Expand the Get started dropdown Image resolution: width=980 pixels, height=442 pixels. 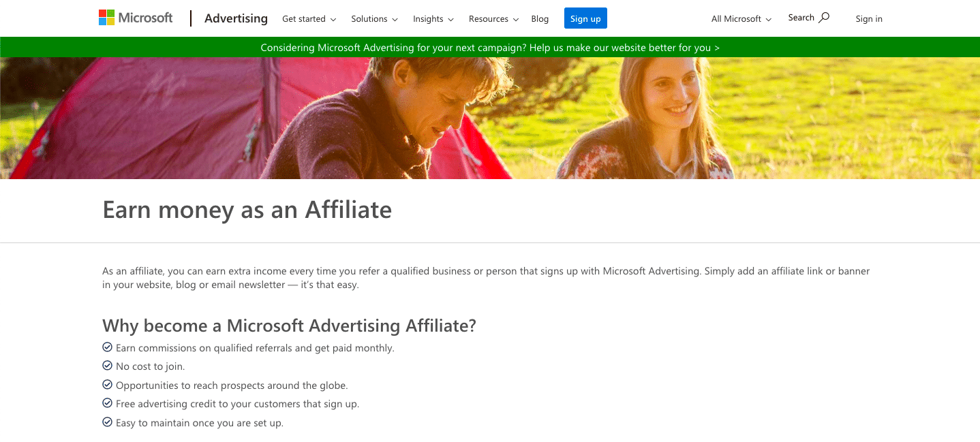click(x=309, y=19)
